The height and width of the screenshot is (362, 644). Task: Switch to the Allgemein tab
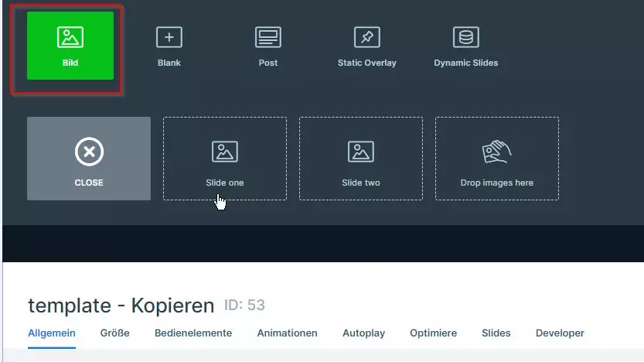[x=52, y=333]
